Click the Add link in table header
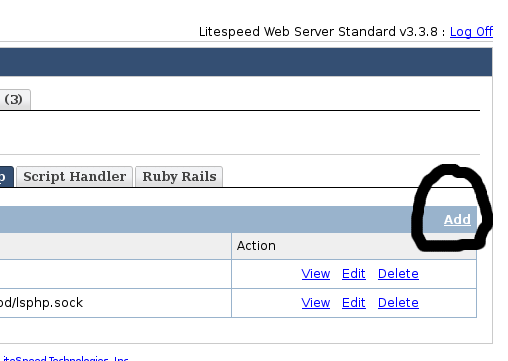 point(457,220)
